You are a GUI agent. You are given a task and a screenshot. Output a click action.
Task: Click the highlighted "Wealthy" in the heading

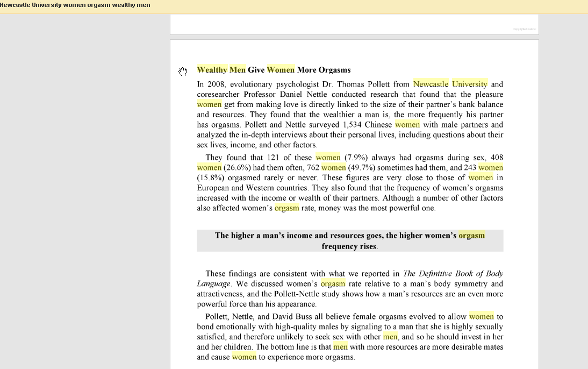(212, 70)
